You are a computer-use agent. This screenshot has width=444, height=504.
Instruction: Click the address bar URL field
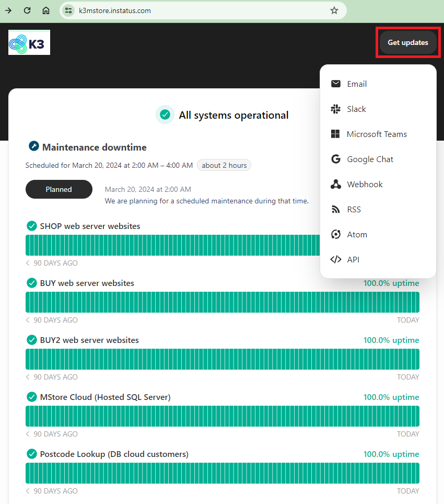coord(198,10)
